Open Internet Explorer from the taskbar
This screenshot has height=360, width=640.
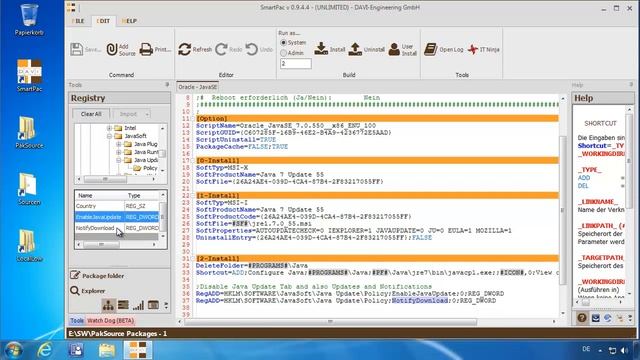pos(44,350)
